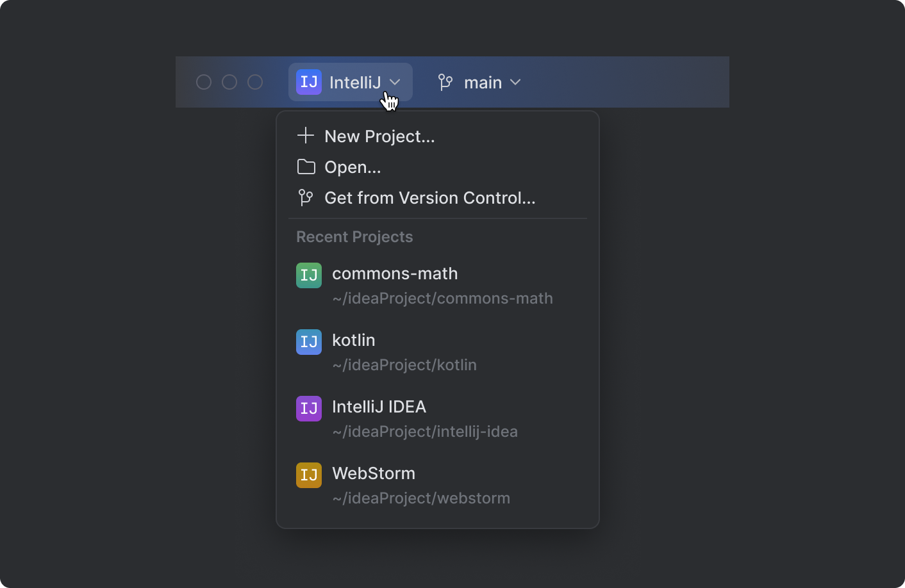Click the blue kotlin project icon
The image size is (905, 588).
pos(308,341)
